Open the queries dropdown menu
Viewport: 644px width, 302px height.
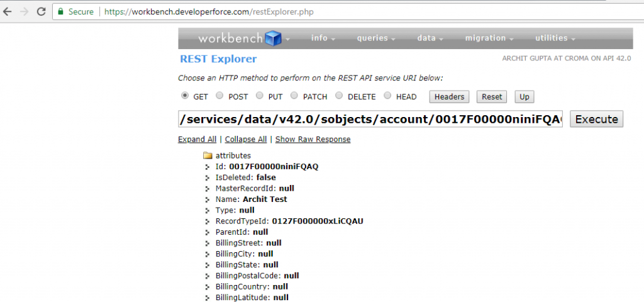376,38
